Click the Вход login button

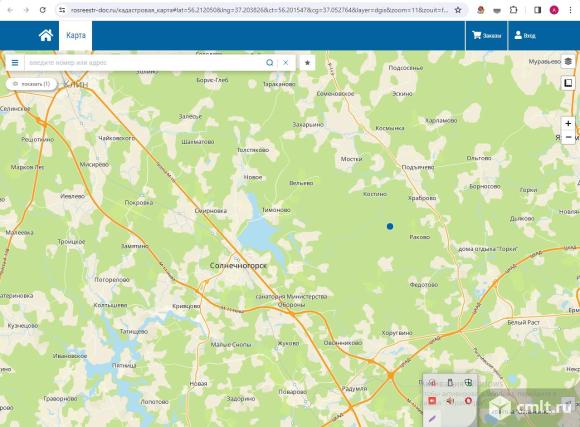coord(525,36)
